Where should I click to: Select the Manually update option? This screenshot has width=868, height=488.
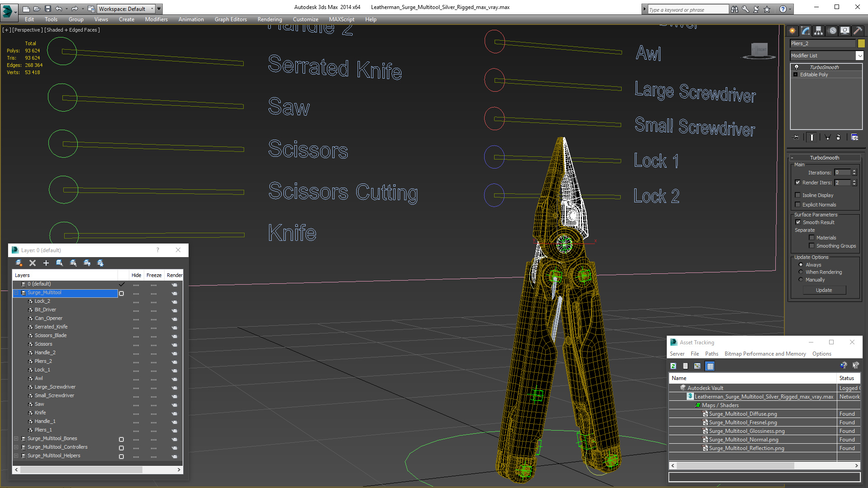[x=801, y=280]
